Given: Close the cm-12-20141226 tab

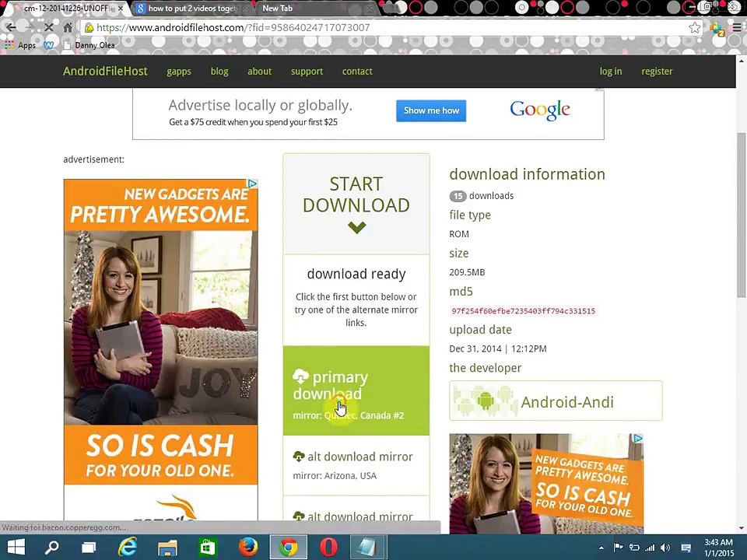Looking at the screenshot, I should [x=121, y=9].
